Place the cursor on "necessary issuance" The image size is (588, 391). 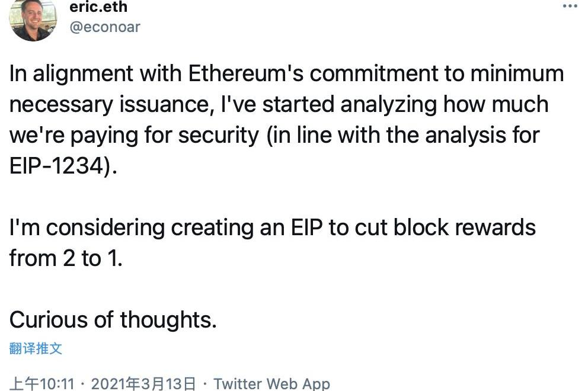[108, 105]
